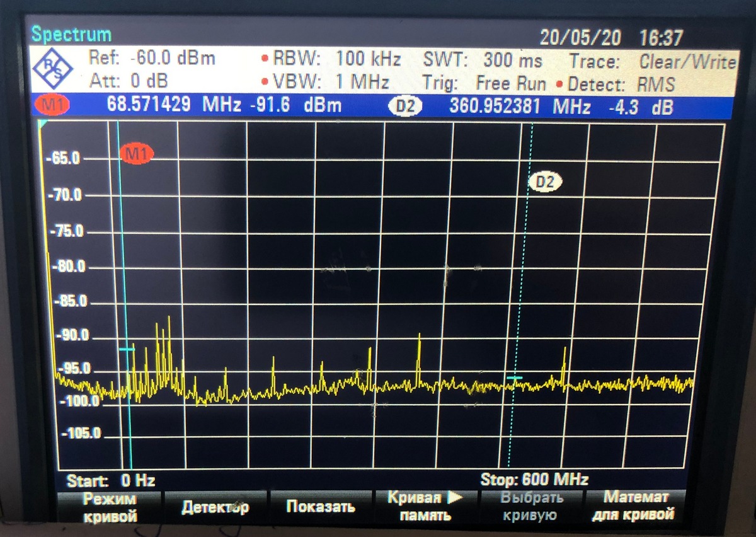
Task: Click the Detect: RMS setting
Action: pos(616,84)
